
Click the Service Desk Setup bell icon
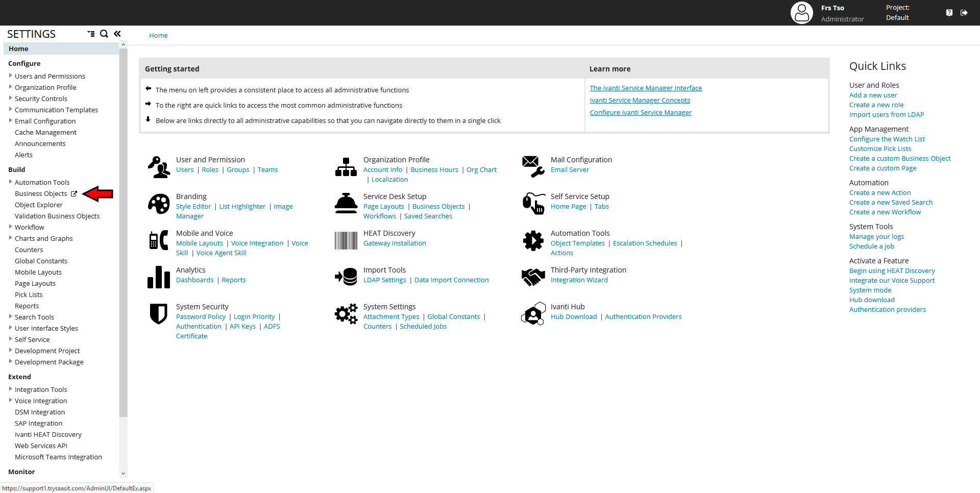[x=346, y=202]
